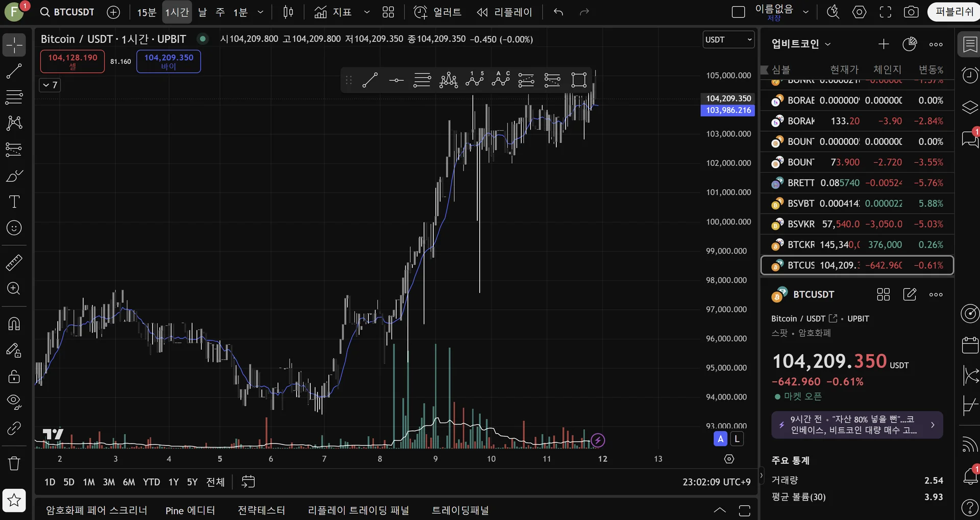Viewport: 980px width, 520px height.
Task: Open the 전략테스터 strategy tester tab
Action: [261, 510]
